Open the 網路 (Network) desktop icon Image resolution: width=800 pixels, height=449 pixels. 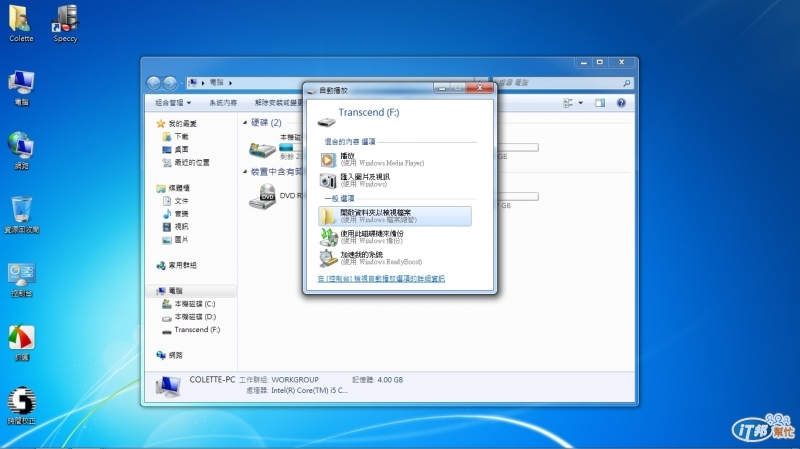point(21,151)
